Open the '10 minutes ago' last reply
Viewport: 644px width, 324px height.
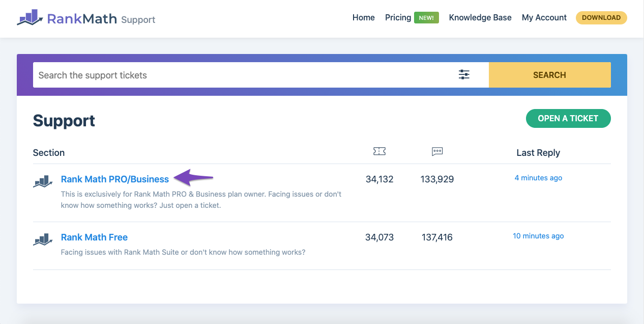coord(538,236)
